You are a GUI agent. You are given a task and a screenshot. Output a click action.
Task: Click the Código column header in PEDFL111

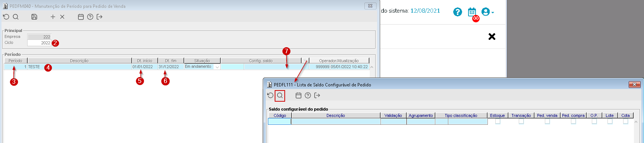point(280,115)
